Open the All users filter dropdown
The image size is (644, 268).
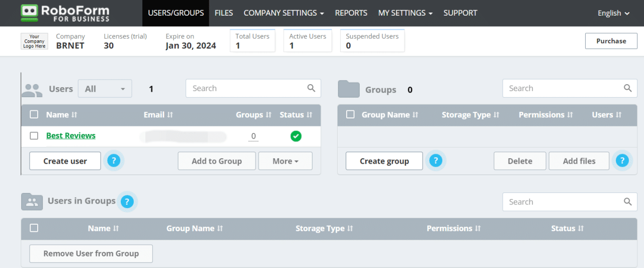point(105,89)
